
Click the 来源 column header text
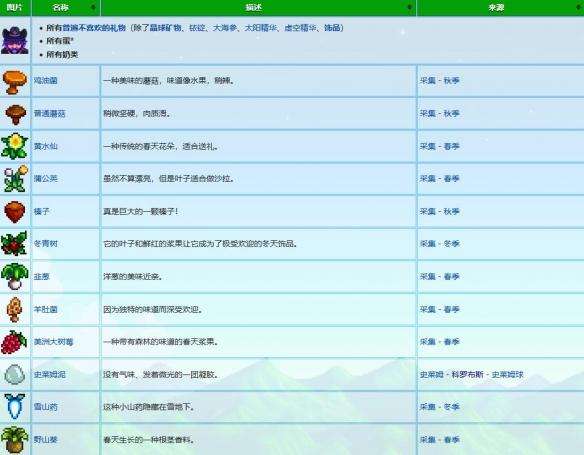[x=496, y=7]
